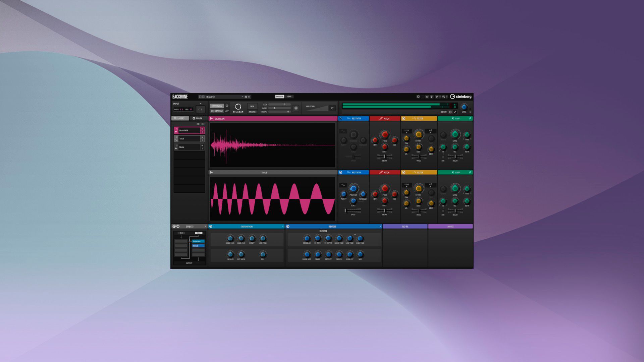Toggle the EFFECTS section power button
Viewport: 644px width, 362px height.
click(174, 227)
